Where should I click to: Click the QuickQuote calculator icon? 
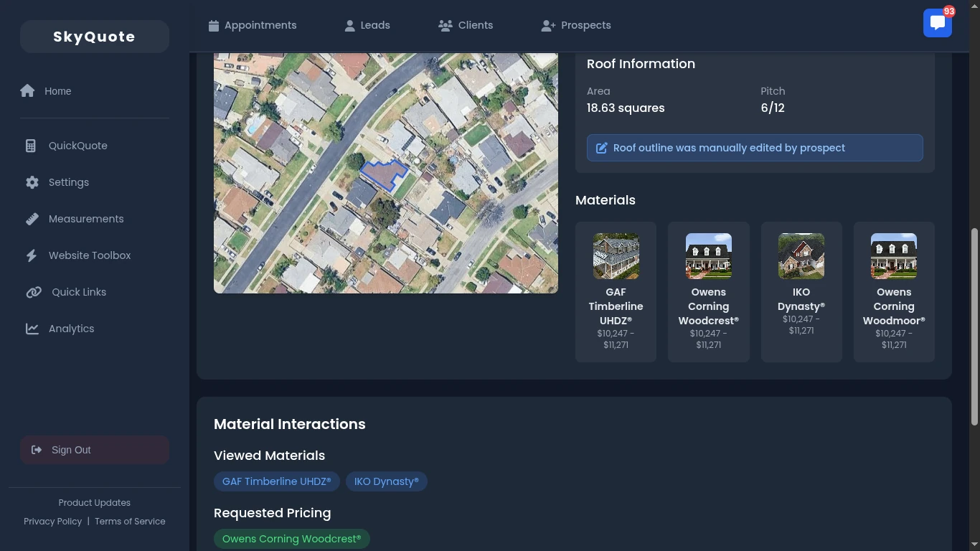coord(30,146)
